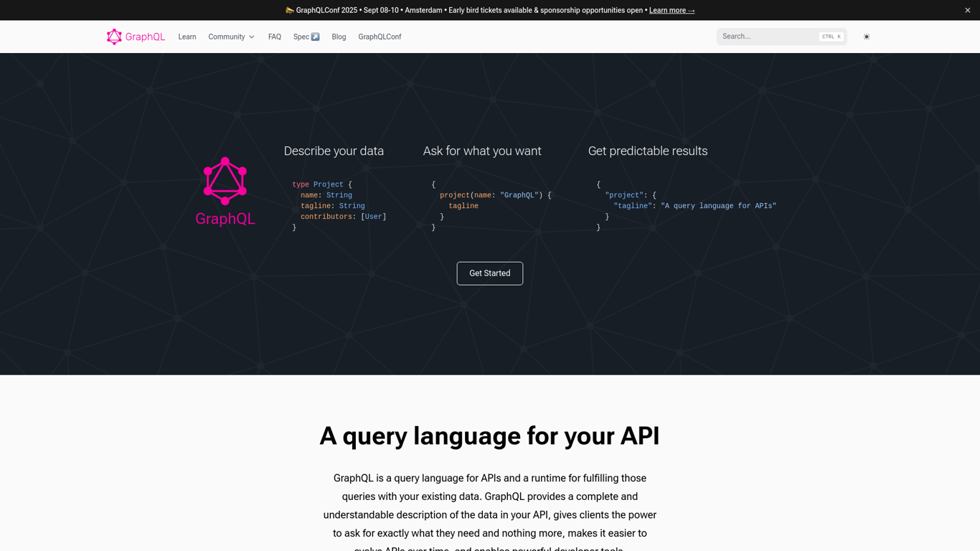Click the 'A query language for your API' headline
This screenshot has height=551, width=980.
click(489, 435)
